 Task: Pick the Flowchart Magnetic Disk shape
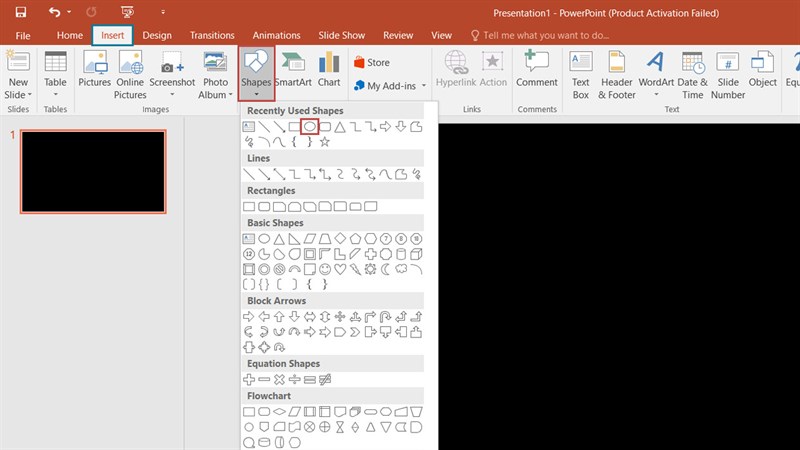264,442
